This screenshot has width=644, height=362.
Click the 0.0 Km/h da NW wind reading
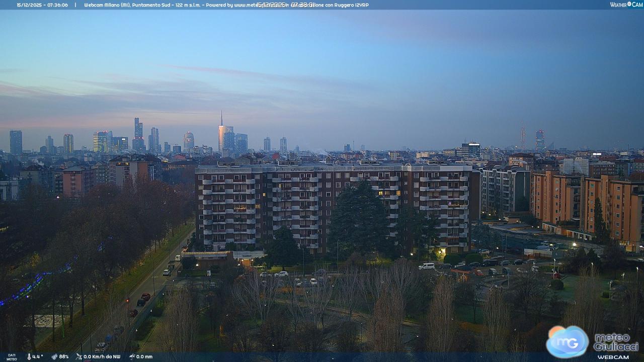pos(102,356)
